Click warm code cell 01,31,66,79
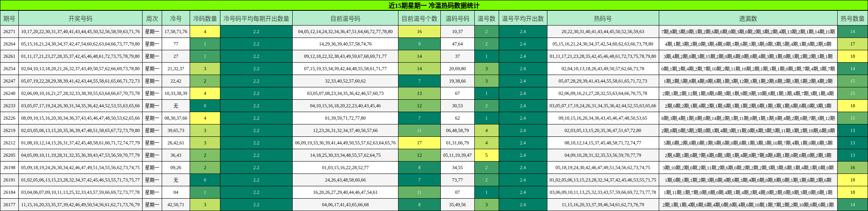Screen dimensions: 868x211 pos(458,143)
